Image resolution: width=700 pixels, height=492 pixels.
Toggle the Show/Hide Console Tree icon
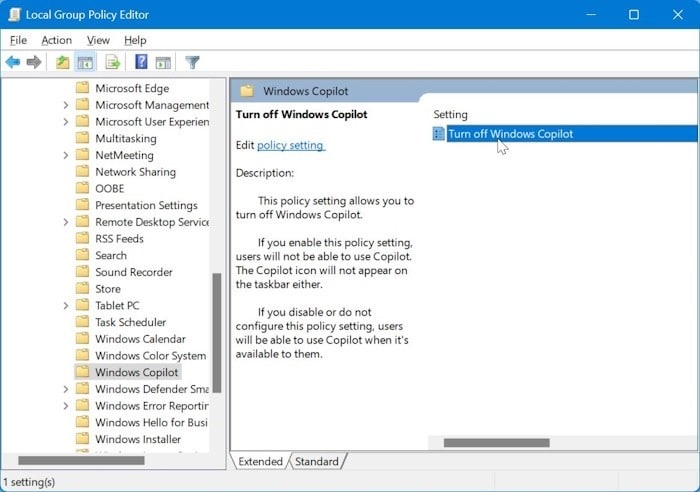pos(85,62)
